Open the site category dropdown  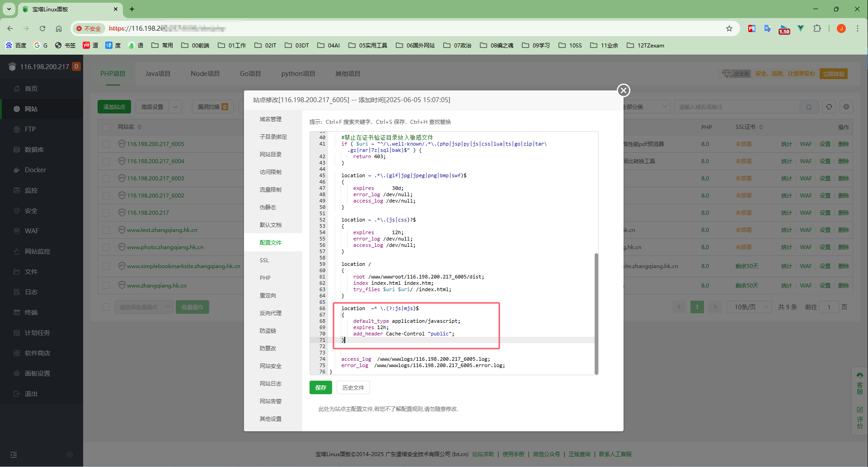pos(646,107)
